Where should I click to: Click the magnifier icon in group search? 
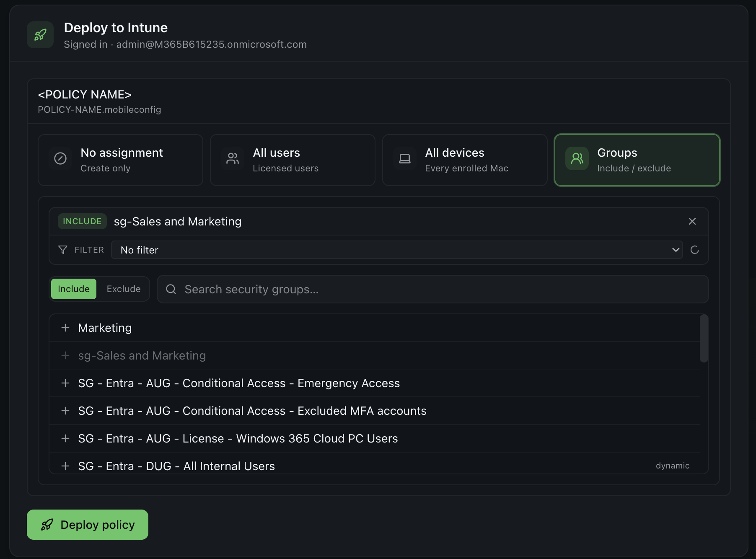pyautogui.click(x=171, y=289)
